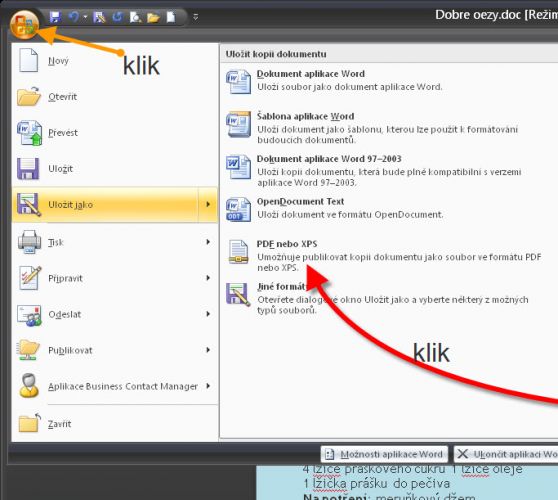
Task: Expand Aplikace Business Contact Manager submenu arrow
Action: [208, 386]
